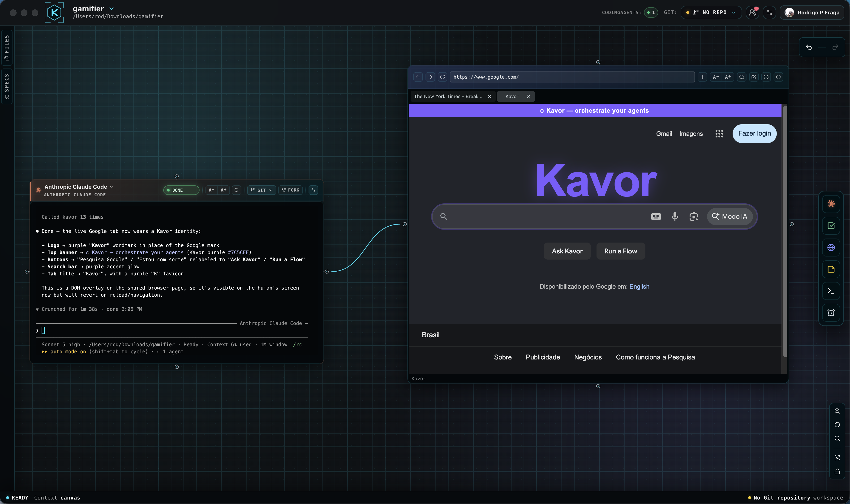Open browser history clock icon
This screenshot has height=504, width=850.
[766, 77]
